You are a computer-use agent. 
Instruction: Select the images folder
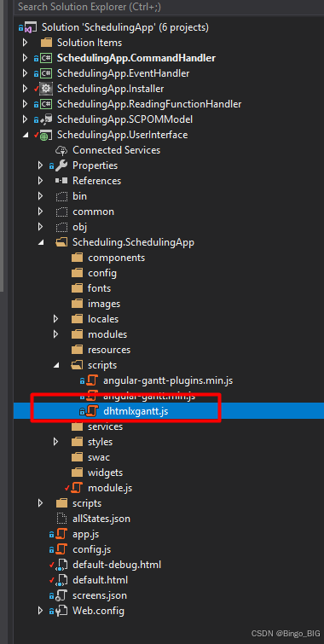(104, 304)
